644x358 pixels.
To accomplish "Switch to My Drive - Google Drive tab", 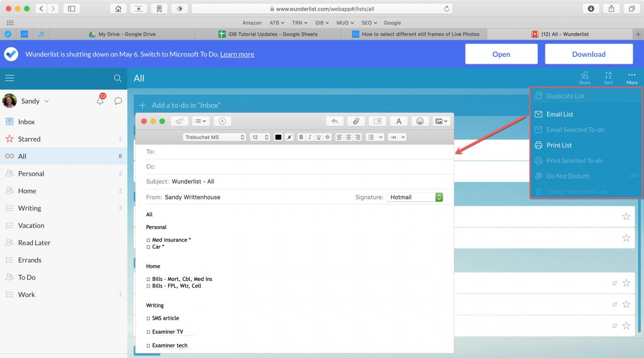I will [122, 34].
